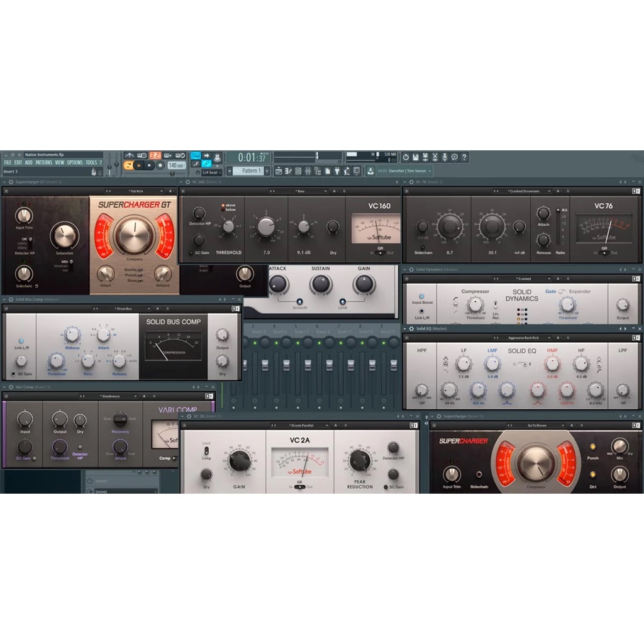644x644 pixels.
Task: Toggle the Dirt light on Supercharger
Action: tap(592, 475)
